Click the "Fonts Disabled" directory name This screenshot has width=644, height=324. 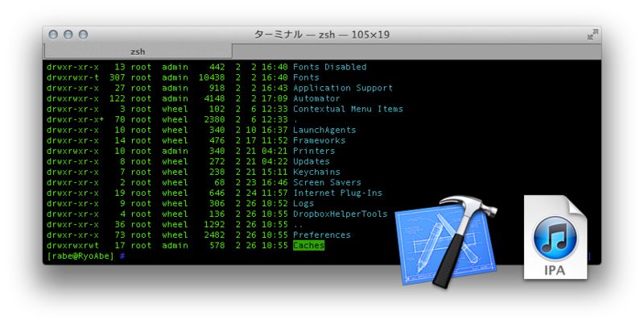329,67
